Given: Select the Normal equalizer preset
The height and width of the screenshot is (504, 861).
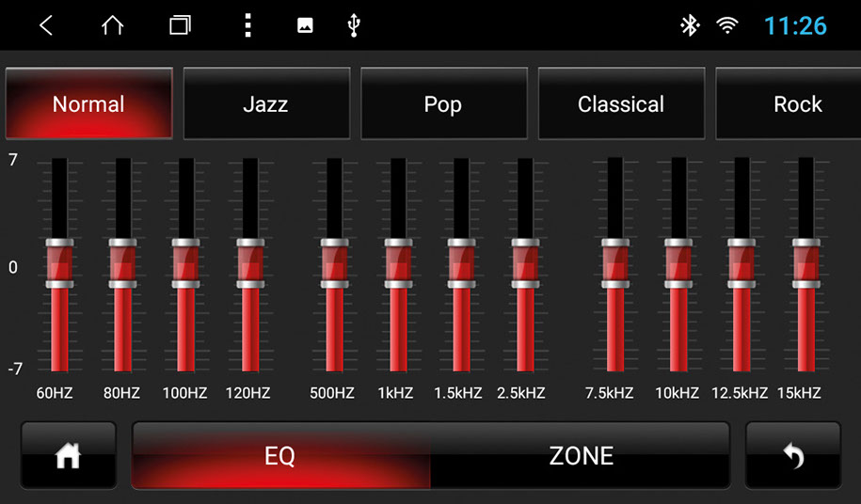Looking at the screenshot, I should (88, 104).
